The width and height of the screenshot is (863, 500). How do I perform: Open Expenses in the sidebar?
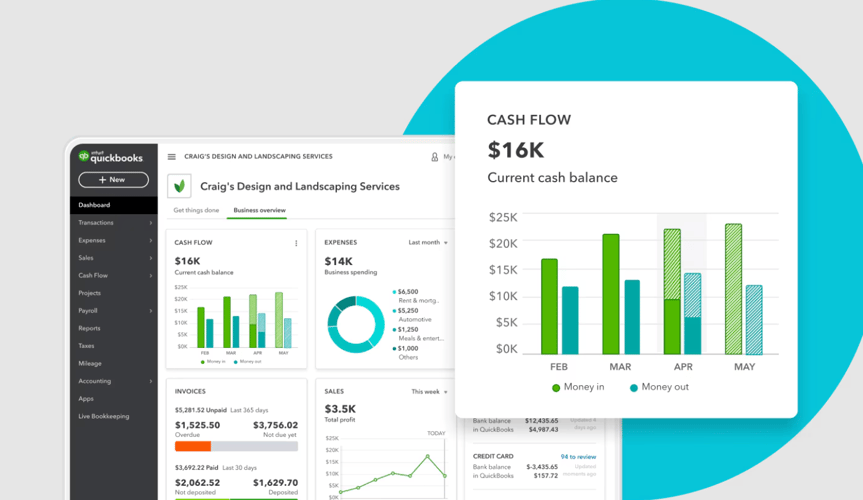tap(113, 240)
